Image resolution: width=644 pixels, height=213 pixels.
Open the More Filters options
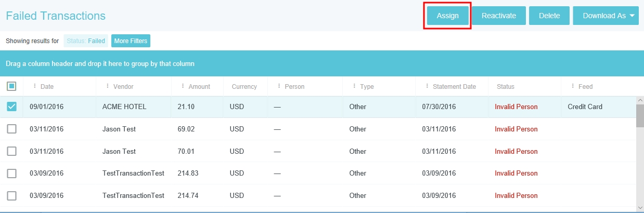131,41
